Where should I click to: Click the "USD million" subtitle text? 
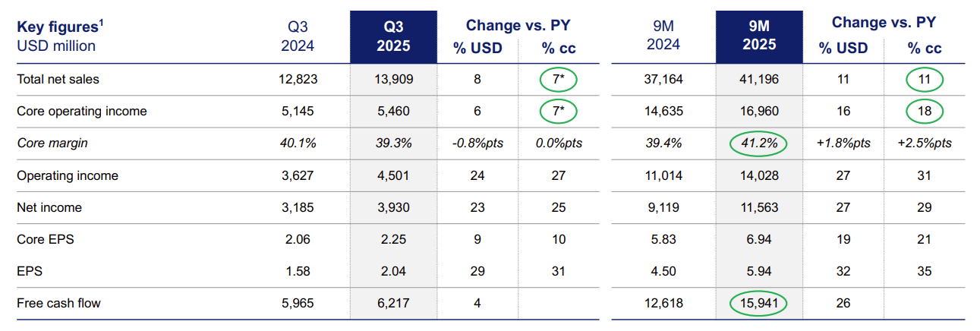(x=56, y=46)
